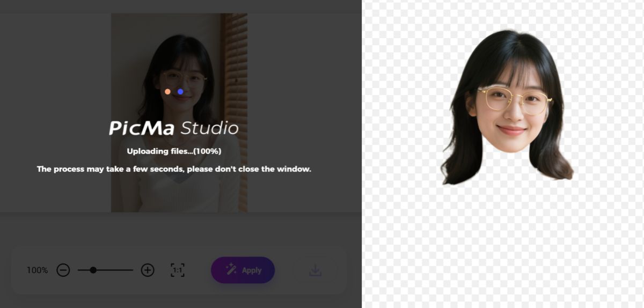Click the original portrait photo preview
This screenshot has height=308, width=644.
point(179,113)
